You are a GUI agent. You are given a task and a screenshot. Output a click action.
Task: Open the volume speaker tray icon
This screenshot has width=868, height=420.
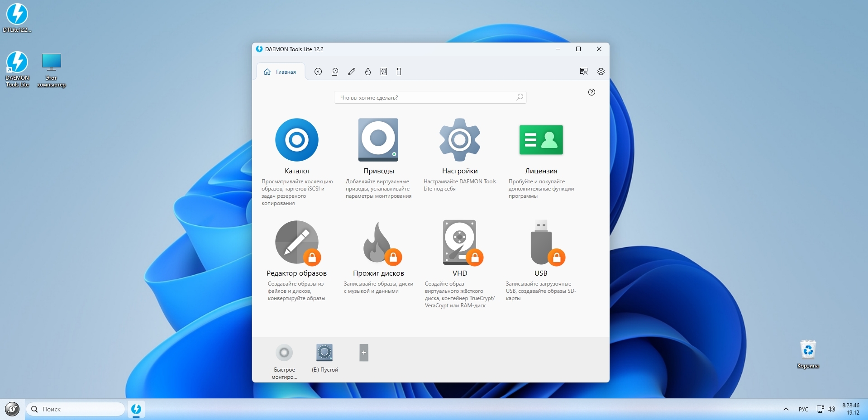[x=831, y=409]
